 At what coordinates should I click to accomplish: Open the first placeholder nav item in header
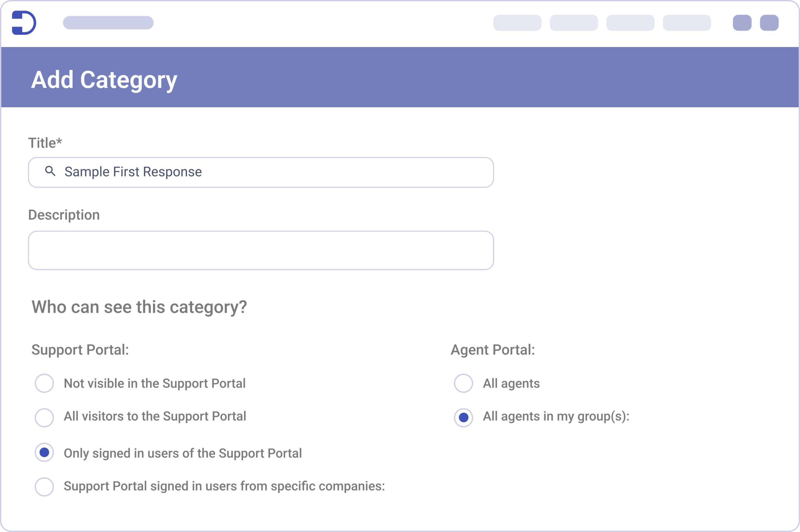click(517, 23)
